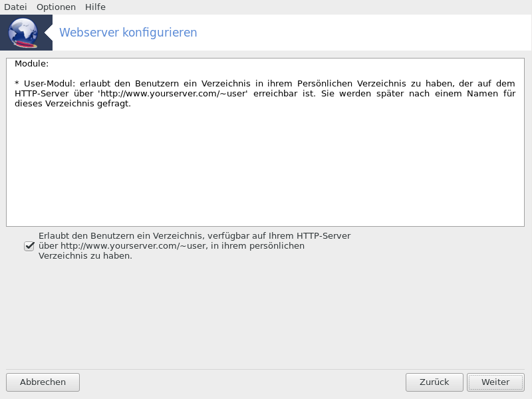532x399 pixels.
Task: Open the Optionen menu
Action: tap(56, 7)
